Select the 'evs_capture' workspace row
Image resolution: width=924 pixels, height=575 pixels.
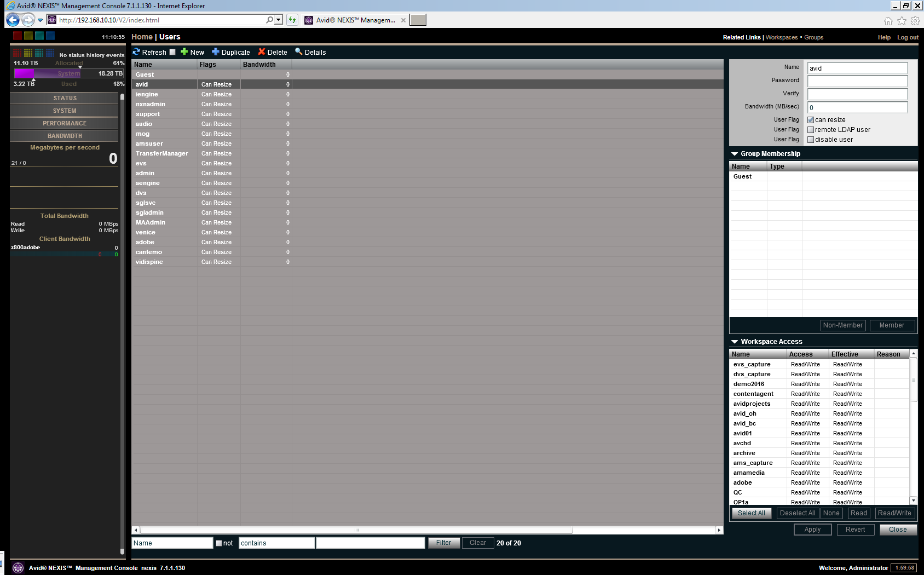click(819, 364)
